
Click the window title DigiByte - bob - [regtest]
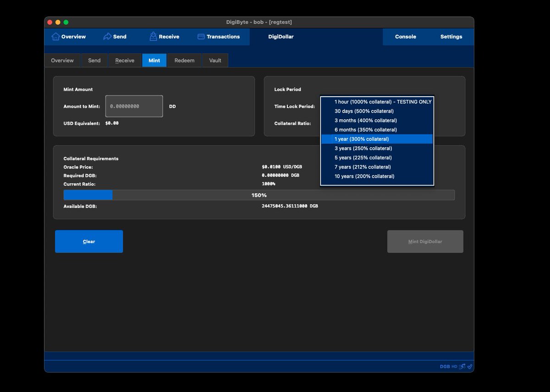pyautogui.click(x=259, y=22)
